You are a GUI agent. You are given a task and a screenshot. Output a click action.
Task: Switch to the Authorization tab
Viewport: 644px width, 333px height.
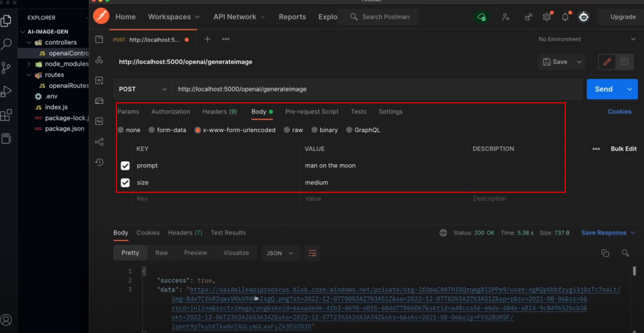[x=171, y=112]
